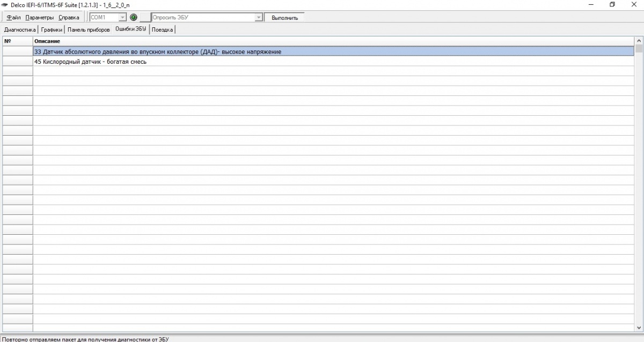Screen dimensions: 644x342
Task: Open the Параметры menu
Action: pyautogui.click(x=40, y=17)
